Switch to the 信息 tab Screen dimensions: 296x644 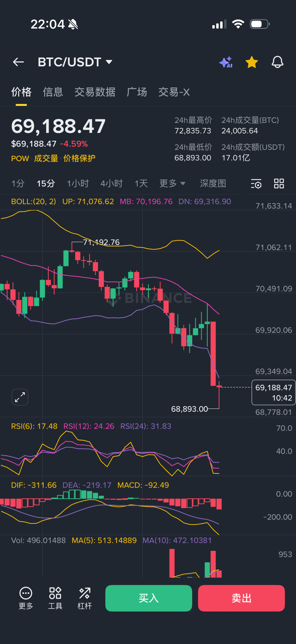point(53,92)
